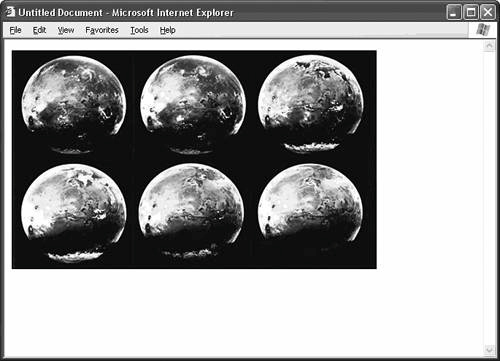This screenshot has height=361, width=500.
Task: Minimize the Internet Explorer window
Action: pos(454,12)
